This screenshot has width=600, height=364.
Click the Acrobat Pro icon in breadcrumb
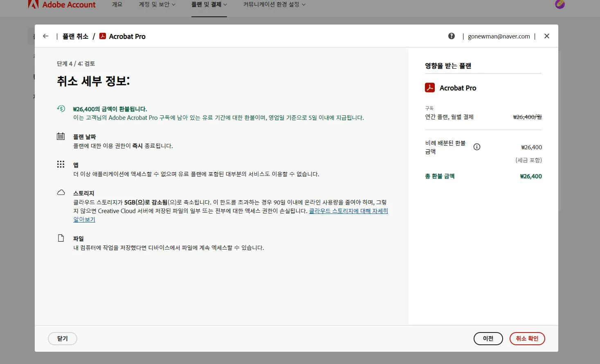point(103,36)
